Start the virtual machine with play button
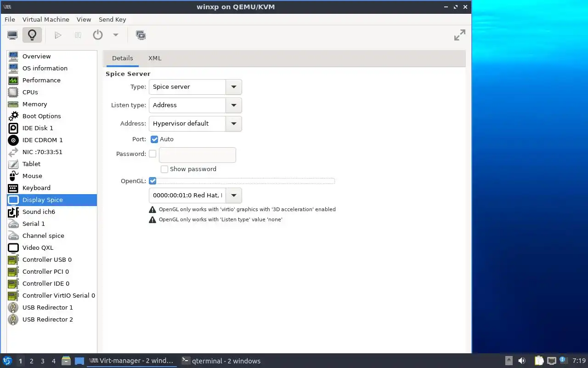The image size is (588, 368). [58, 35]
